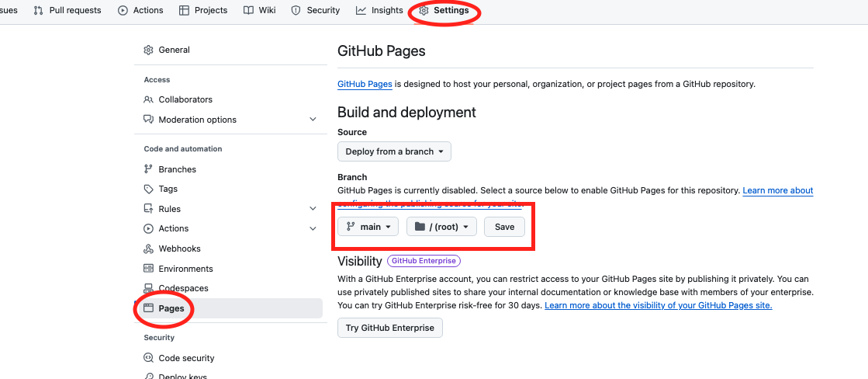Expand the sidebar Actions section chevron
The image size is (868, 379).
(313, 228)
